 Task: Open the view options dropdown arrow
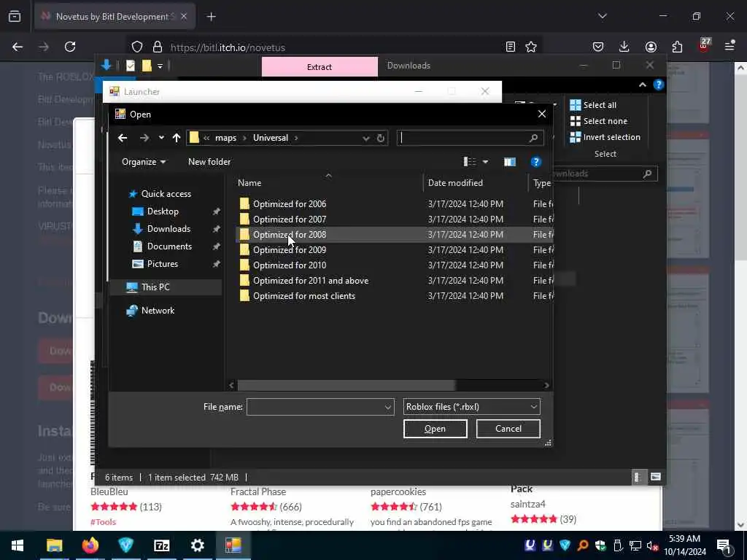pos(485,162)
